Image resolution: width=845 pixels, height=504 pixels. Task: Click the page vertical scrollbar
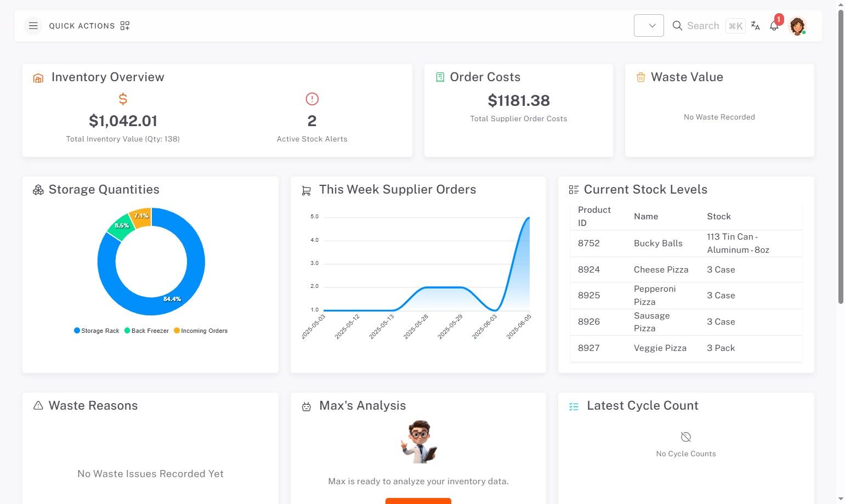(x=841, y=156)
